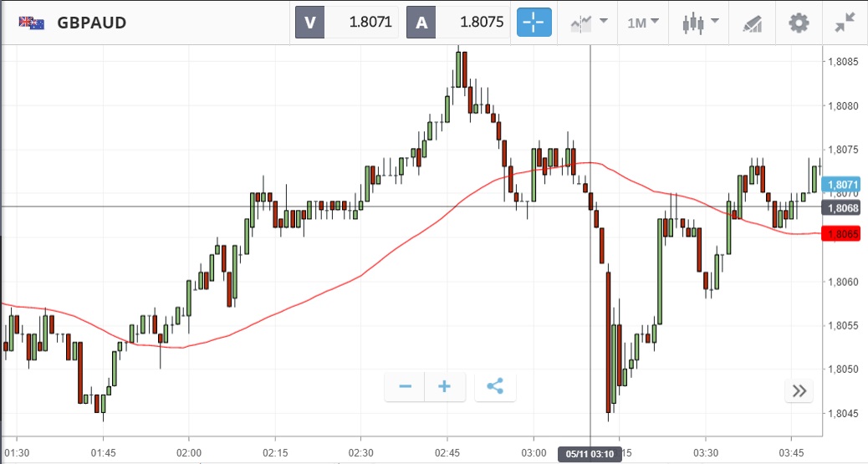Expand the 1M timeframe dropdown

click(643, 23)
